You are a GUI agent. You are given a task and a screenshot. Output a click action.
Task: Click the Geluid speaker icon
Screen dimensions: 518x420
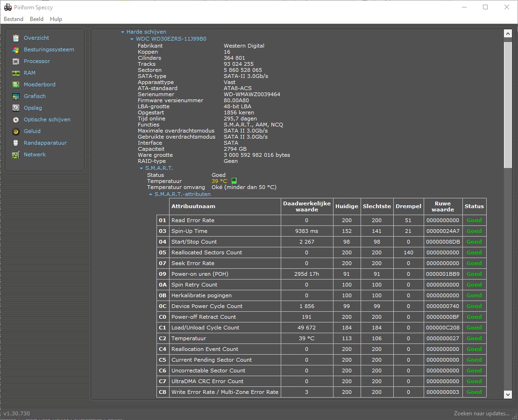pyautogui.click(x=16, y=131)
